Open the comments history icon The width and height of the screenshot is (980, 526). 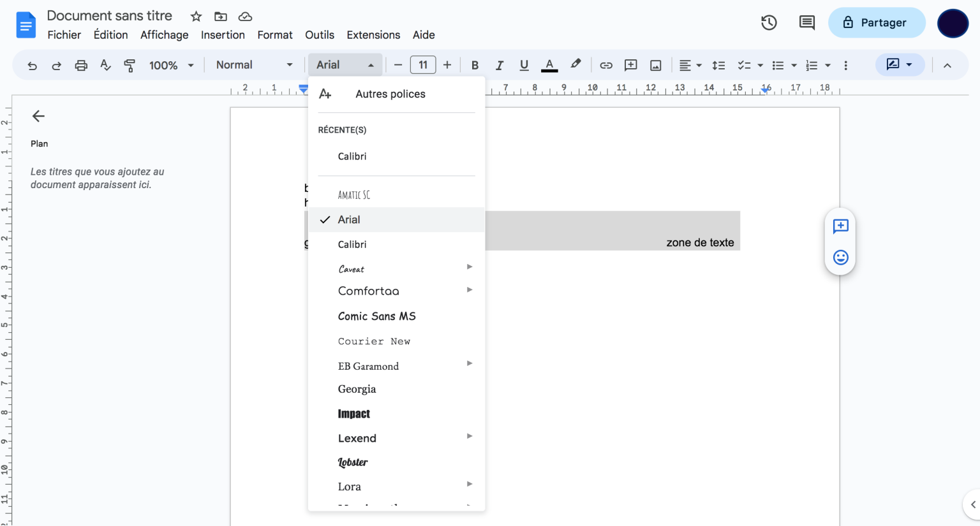click(806, 23)
